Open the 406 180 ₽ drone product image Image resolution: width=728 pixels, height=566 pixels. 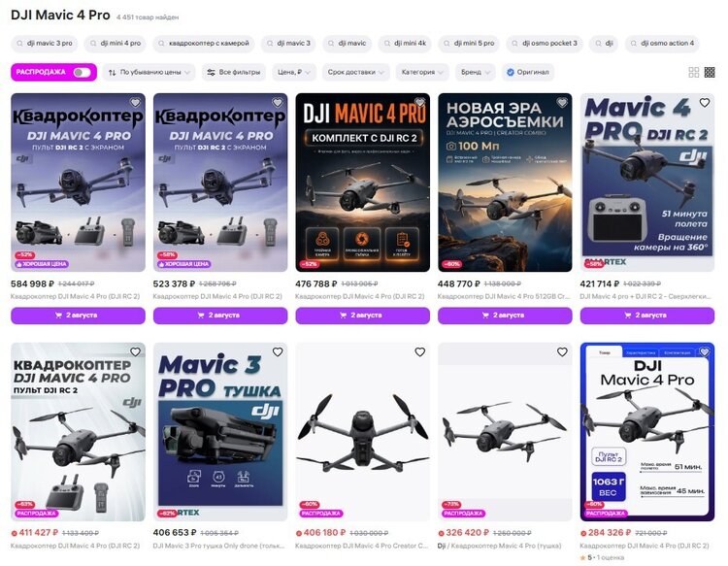tap(363, 432)
